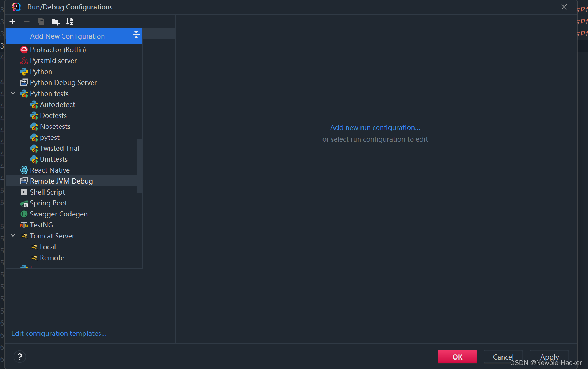Click the TestNG icon
588x369 pixels.
24,225
